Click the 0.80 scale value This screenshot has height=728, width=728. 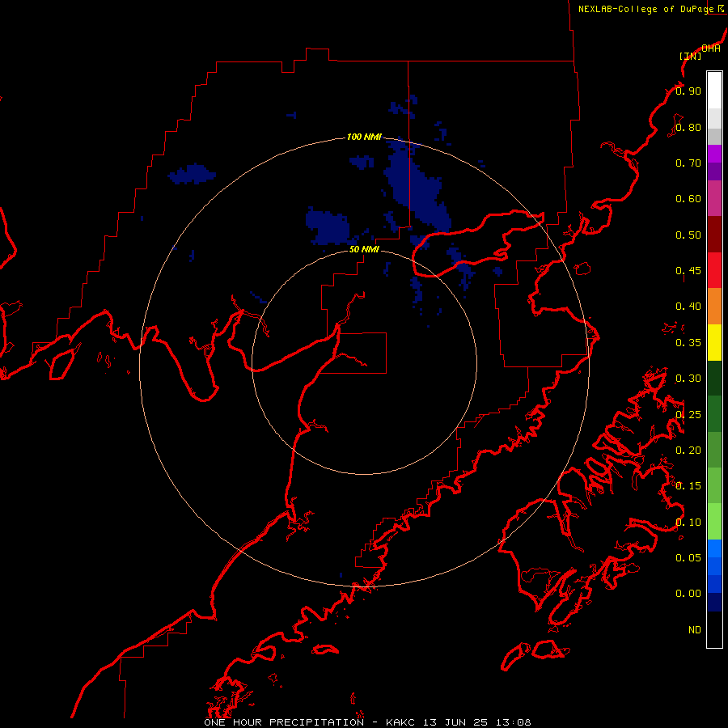(688, 127)
